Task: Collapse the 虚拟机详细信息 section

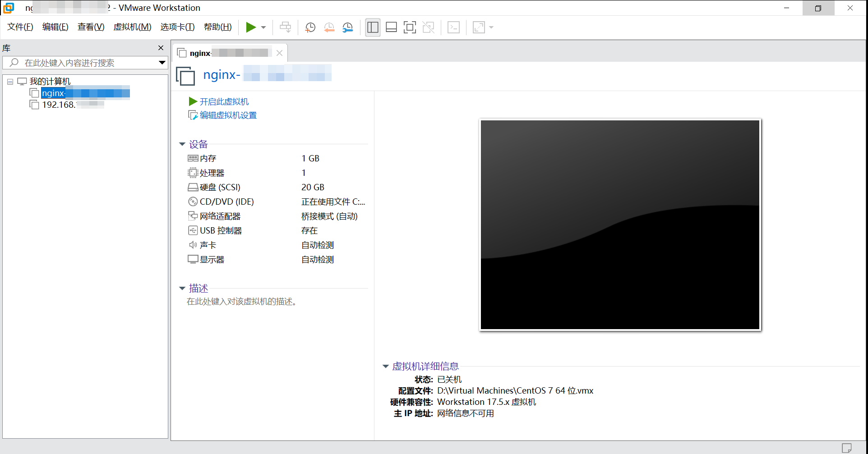Action: coord(386,367)
